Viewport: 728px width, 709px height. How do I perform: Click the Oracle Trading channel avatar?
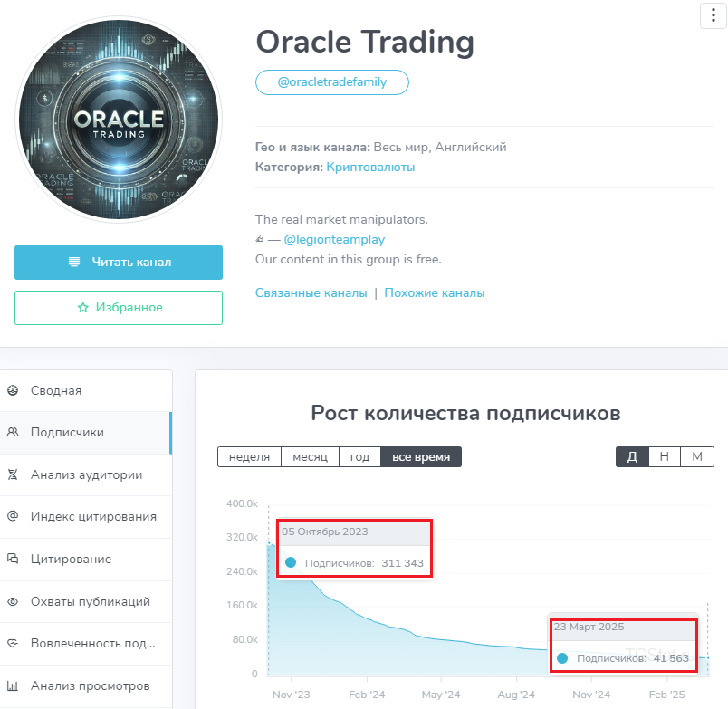(x=119, y=119)
